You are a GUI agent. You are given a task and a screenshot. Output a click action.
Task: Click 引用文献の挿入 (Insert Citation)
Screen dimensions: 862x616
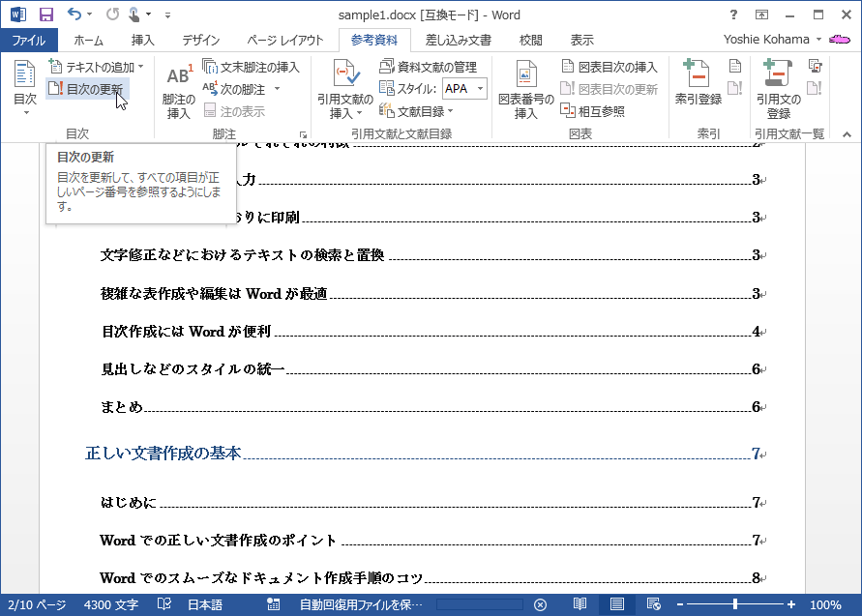[345, 91]
